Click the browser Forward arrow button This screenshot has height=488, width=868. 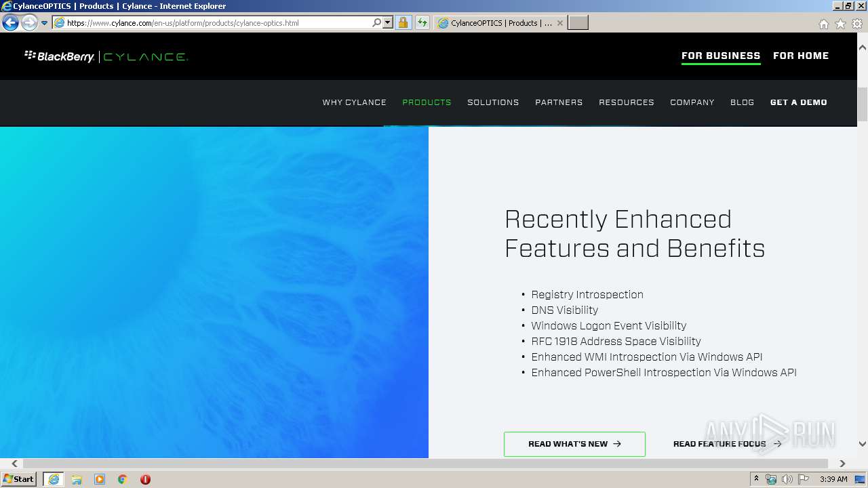point(29,22)
